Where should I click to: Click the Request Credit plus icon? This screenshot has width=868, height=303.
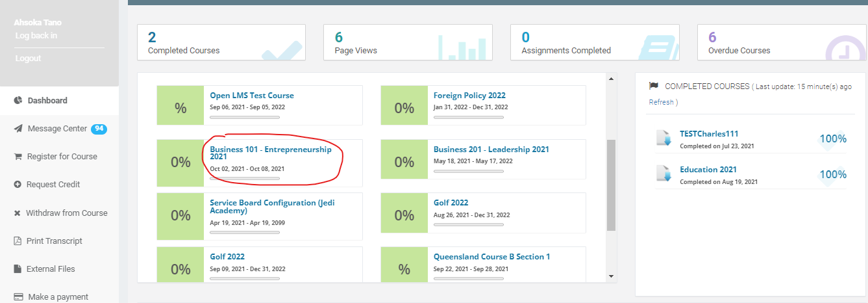pos(18,185)
